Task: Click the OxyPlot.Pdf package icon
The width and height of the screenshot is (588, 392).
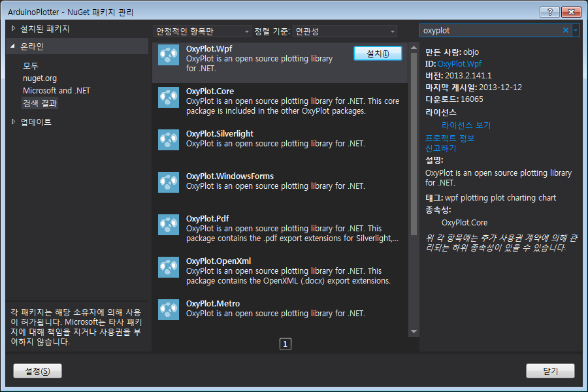Action: [x=169, y=225]
